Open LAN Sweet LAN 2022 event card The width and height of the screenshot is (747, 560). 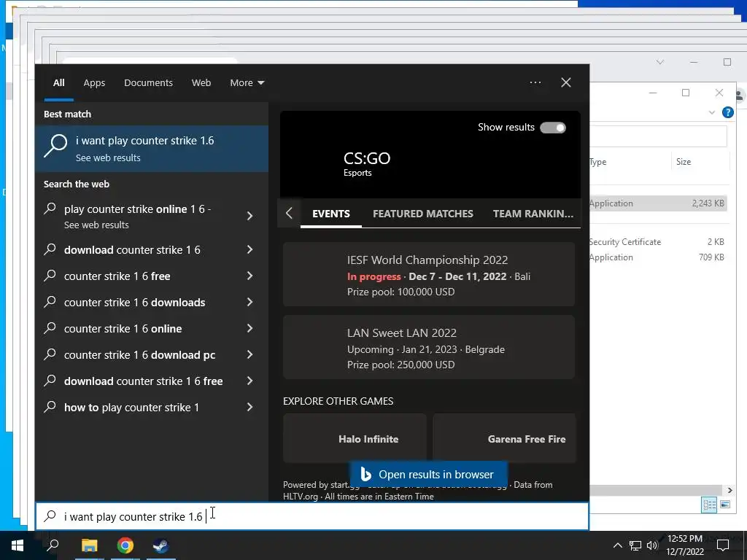(x=429, y=347)
